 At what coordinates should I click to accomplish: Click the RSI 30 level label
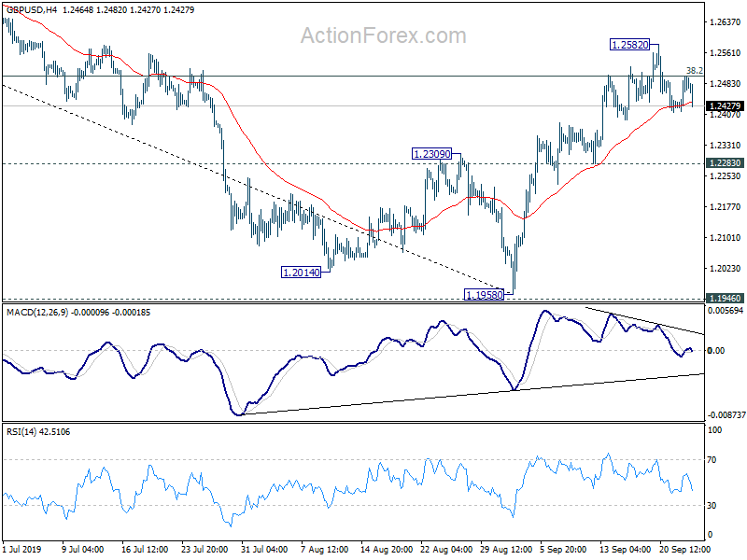(x=712, y=505)
